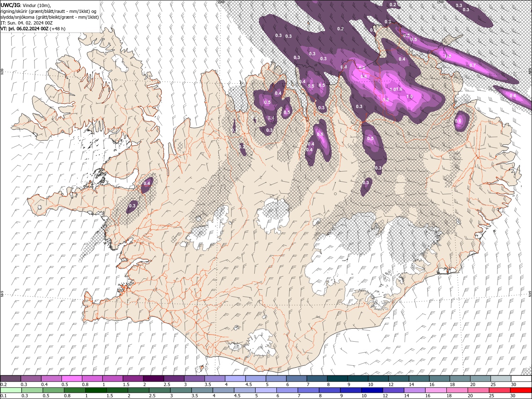532x399 pixels.
Task: Click the upper-row swatch between 4 and 4.5
Action: coord(235,379)
